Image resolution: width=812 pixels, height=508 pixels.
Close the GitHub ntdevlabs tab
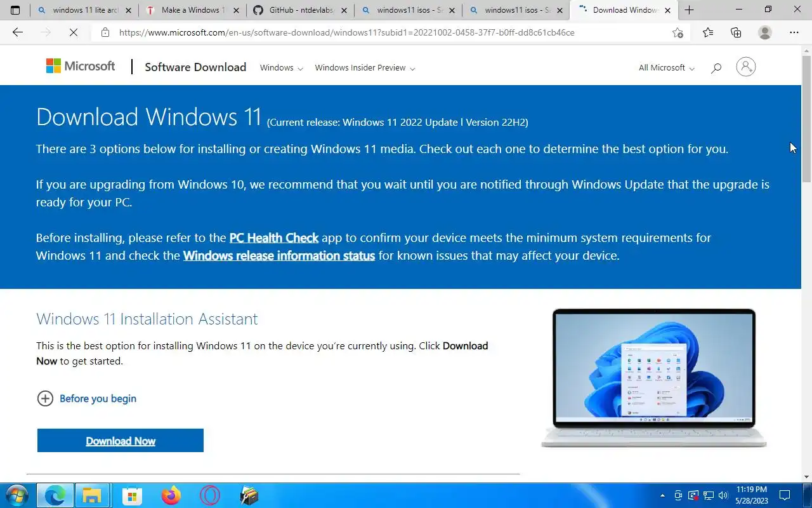344,10
